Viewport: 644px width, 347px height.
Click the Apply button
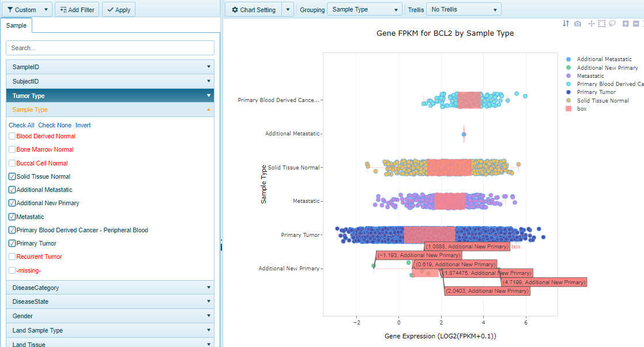118,10
